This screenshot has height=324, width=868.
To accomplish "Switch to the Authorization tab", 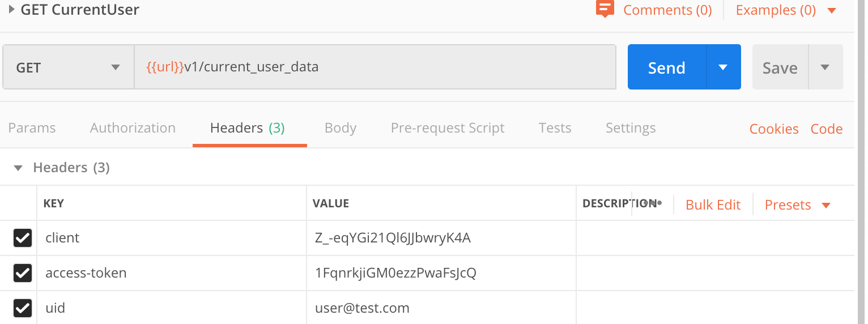I will (133, 128).
